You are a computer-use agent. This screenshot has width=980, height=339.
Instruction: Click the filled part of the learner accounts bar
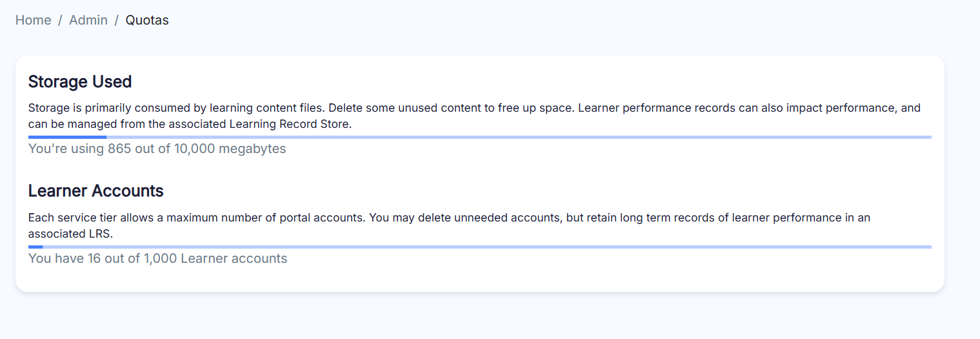[35, 247]
